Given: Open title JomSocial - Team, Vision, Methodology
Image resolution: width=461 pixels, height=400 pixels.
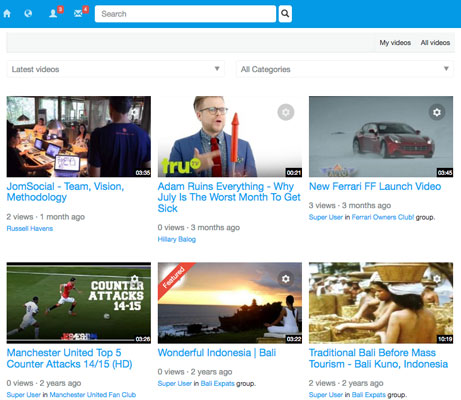Looking at the screenshot, I should pos(65,192).
